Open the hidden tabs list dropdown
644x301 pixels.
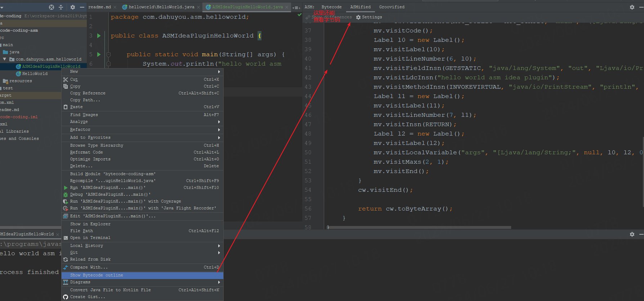(x=296, y=8)
